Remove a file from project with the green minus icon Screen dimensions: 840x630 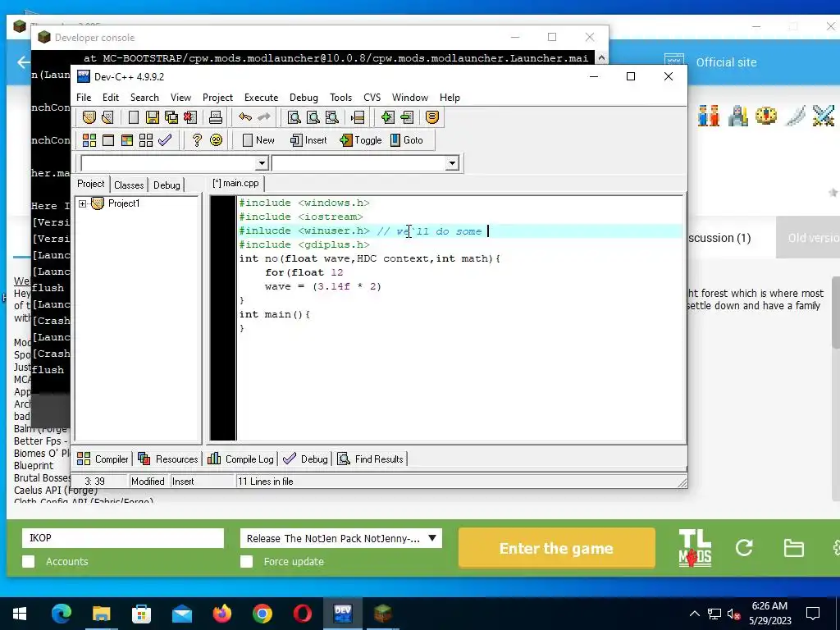[407, 117]
